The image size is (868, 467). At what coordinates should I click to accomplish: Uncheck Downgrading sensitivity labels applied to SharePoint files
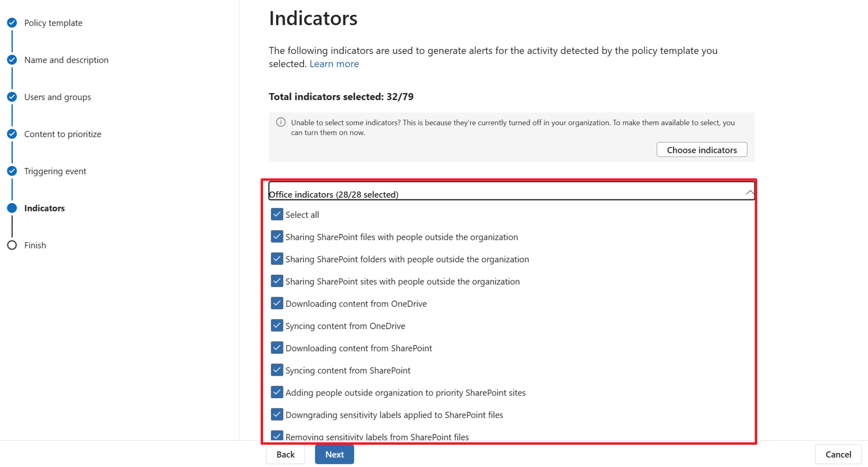pyautogui.click(x=276, y=414)
